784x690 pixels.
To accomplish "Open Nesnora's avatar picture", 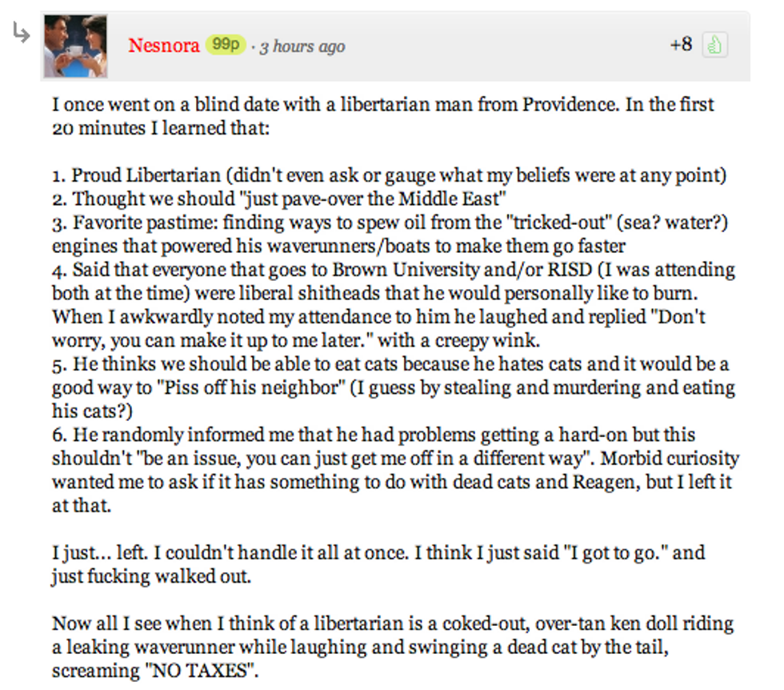I will tap(75, 46).
